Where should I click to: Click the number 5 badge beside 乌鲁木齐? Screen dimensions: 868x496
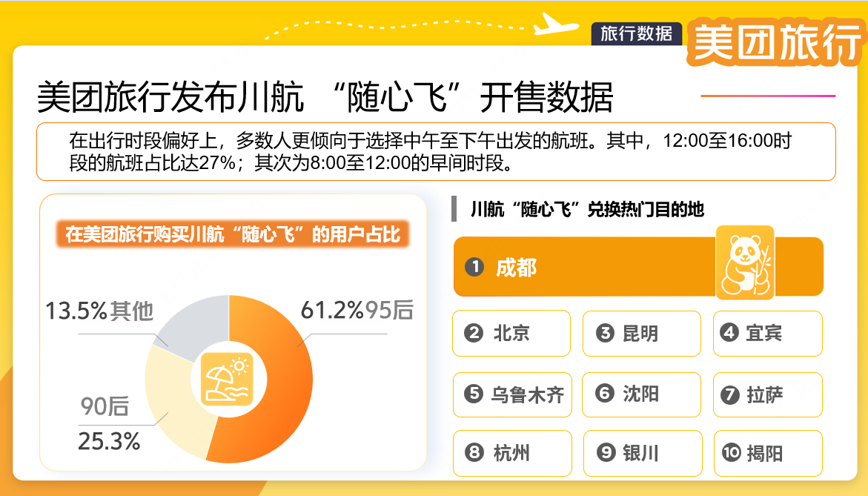[473, 394]
